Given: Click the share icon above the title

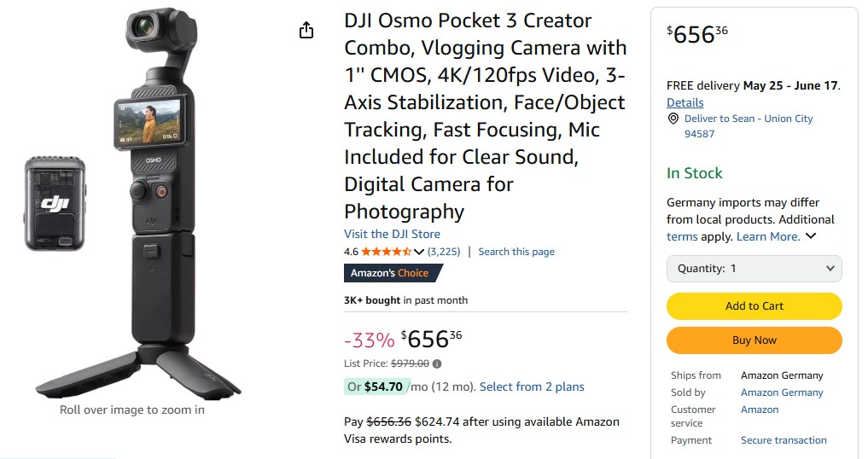Looking at the screenshot, I should [x=306, y=31].
